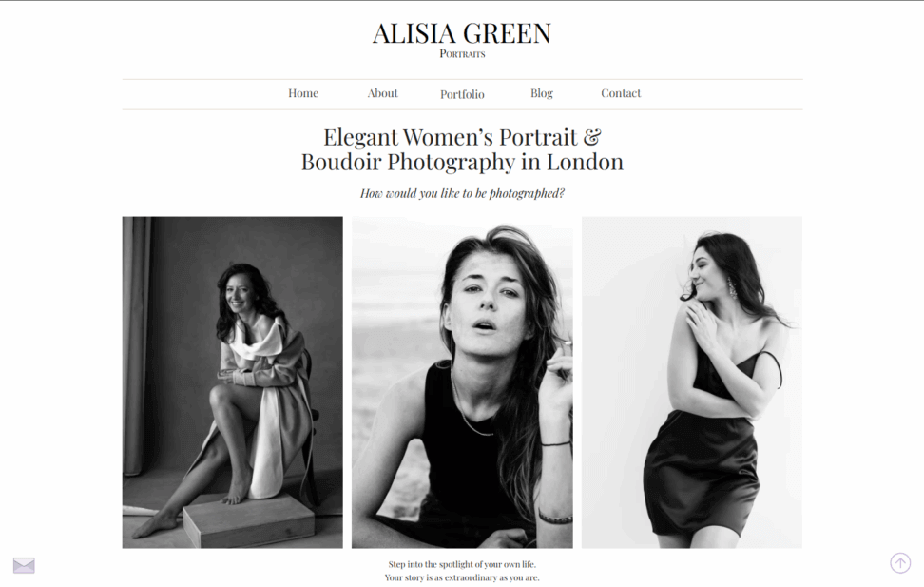Open the close-up photo of woman in tank top
Viewport: 924px width, 587px height.
click(x=462, y=382)
